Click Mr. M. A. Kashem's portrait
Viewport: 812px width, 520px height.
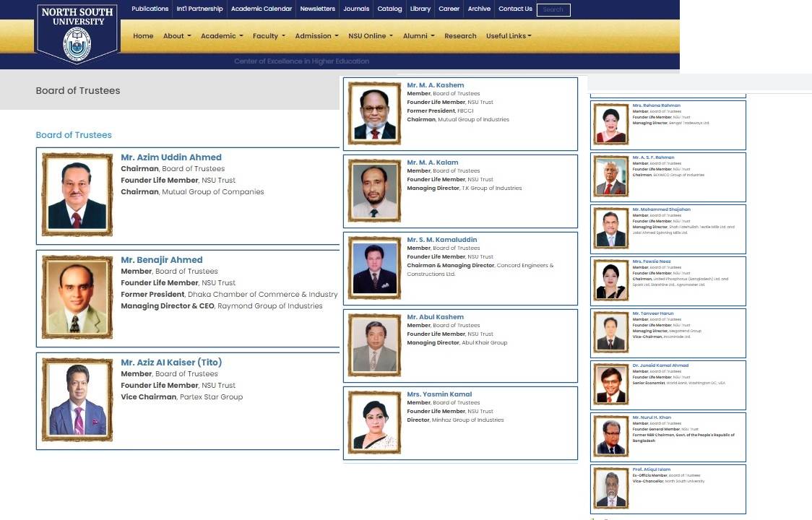tap(374, 113)
